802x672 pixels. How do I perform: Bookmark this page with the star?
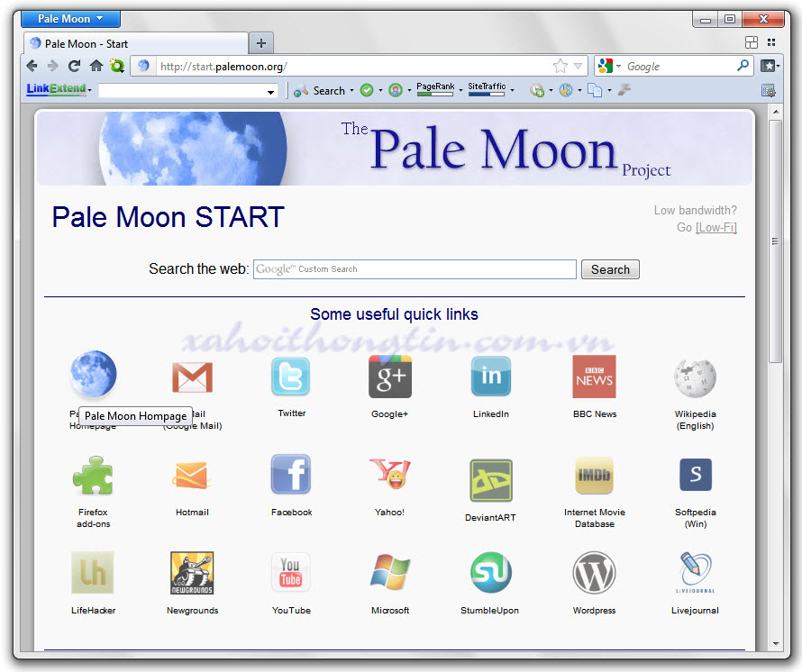pyautogui.click(x=560, y=66)
